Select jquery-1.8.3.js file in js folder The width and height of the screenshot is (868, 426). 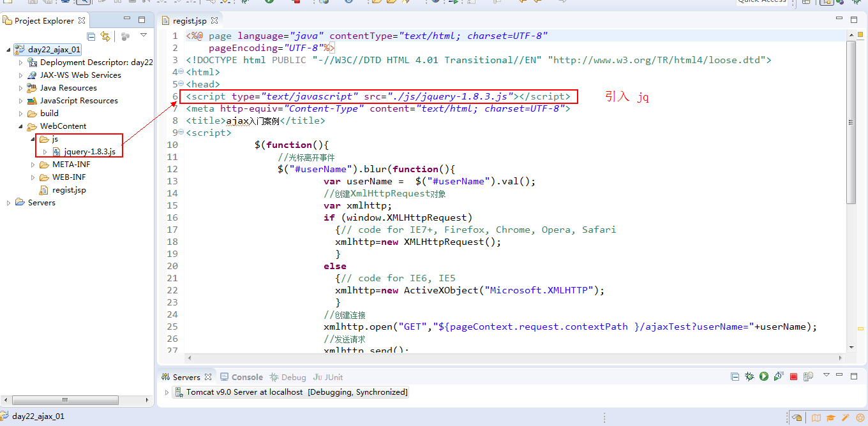pos(89,151)
